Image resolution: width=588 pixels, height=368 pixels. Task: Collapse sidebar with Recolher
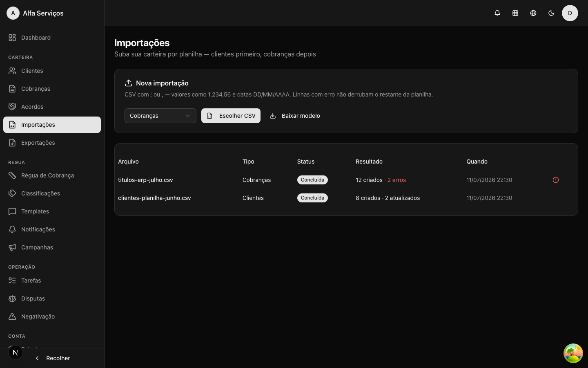coord(52,358)
